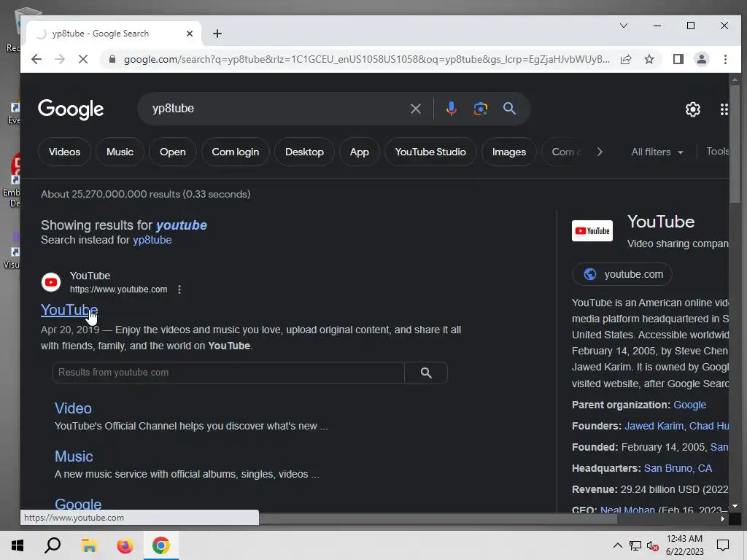Image resolution: width=747 pixels, height=560 pixels.
Task: Click the scroll right arrow
Action: pyautogui.click(x=723, y=518)
